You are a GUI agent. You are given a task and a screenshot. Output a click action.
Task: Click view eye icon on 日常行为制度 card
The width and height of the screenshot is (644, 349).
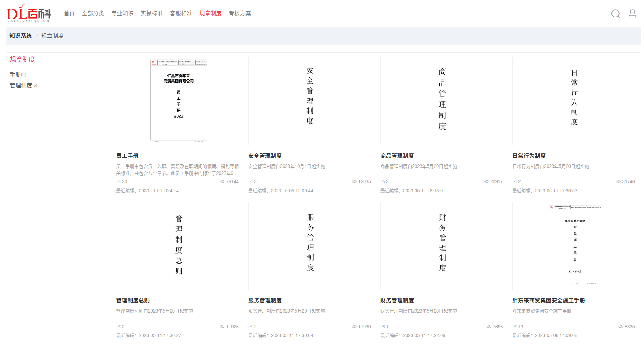pyautogui.click(x=618, y=181)
